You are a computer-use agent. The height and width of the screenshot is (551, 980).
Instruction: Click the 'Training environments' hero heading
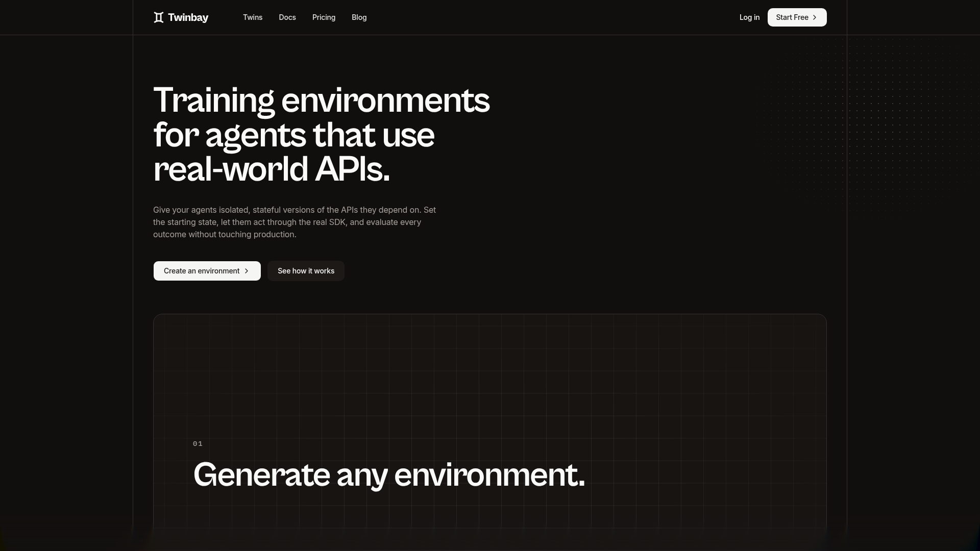click(x=322, y=135)
